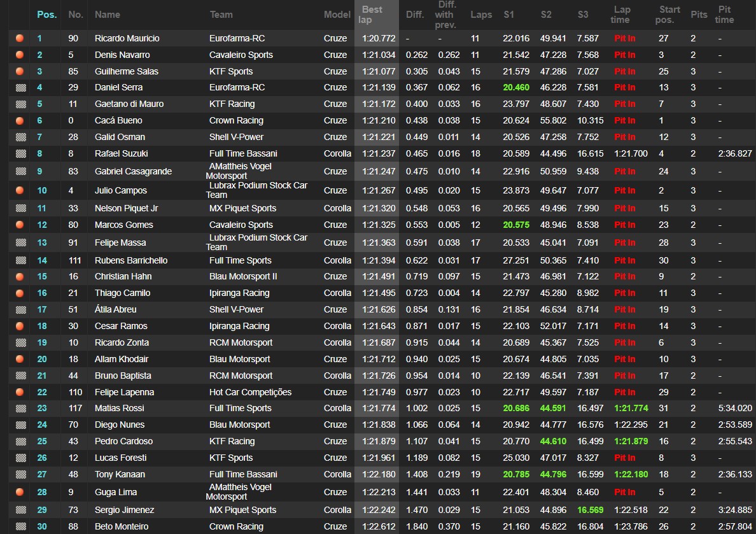Click the orange status dot for Christian Hahn
The height and width of the screenshot is (534, 756).
(x=20, y=276)
